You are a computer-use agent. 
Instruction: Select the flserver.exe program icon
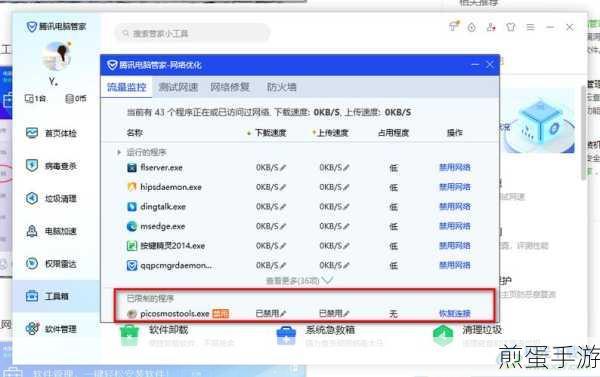[x=132, y=168]
